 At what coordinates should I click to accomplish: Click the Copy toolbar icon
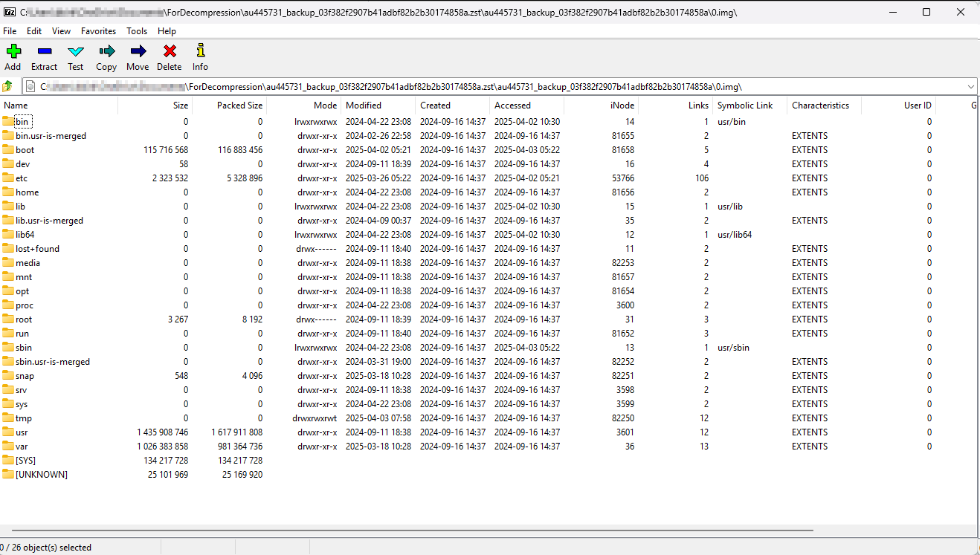(x=106, y=51)
